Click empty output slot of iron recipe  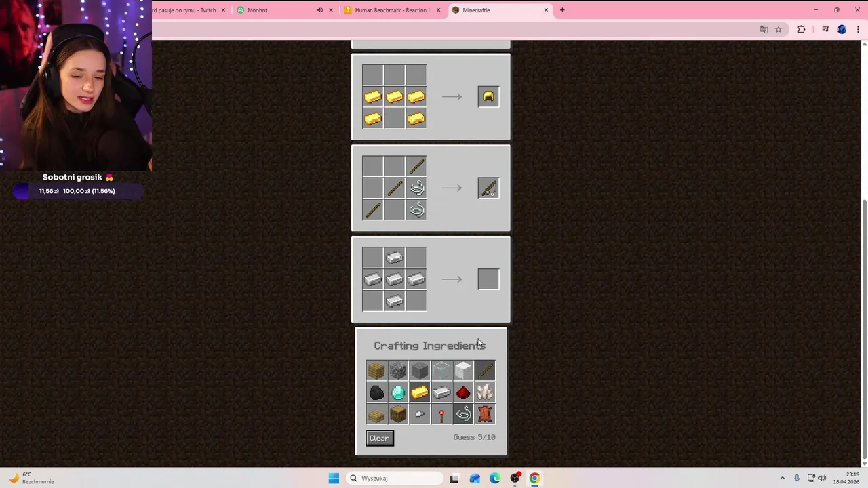tap(488, 279)
